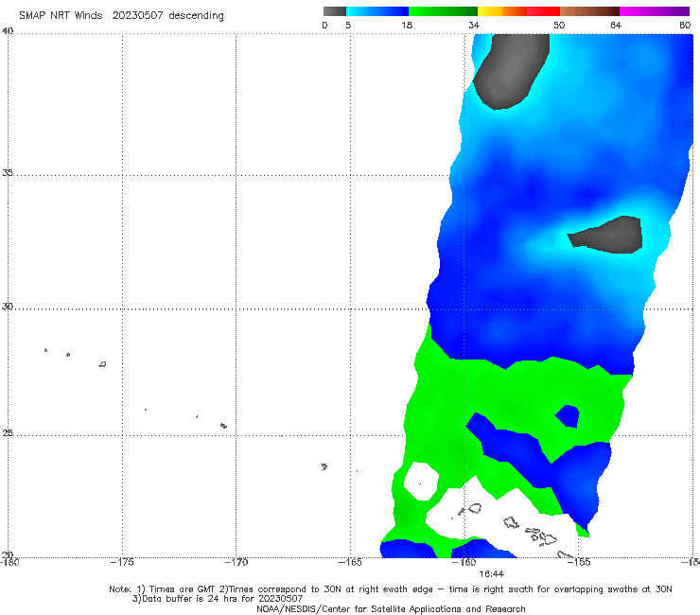Select the magenta-purple segment of the color bar

655,11
